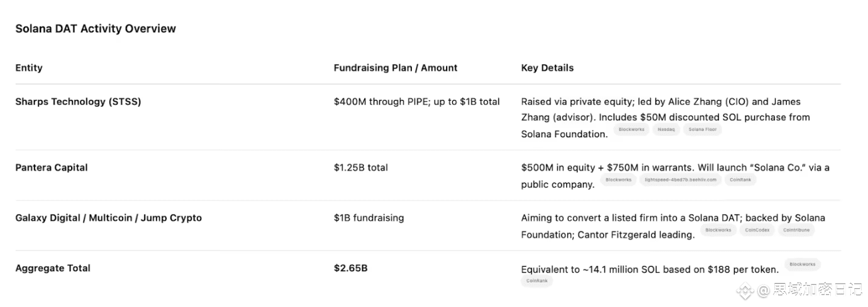Open the Solana Floor source chip

pyautogui.click(x=702, y=130)
